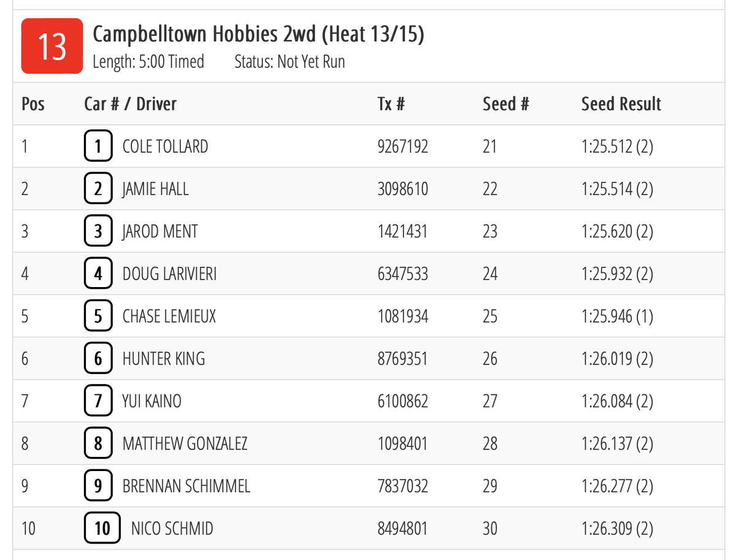This screenshot has height=560, width=736.
Task: Click car number 2 badge
Action: pyautogui.click(x=98, y=189)
